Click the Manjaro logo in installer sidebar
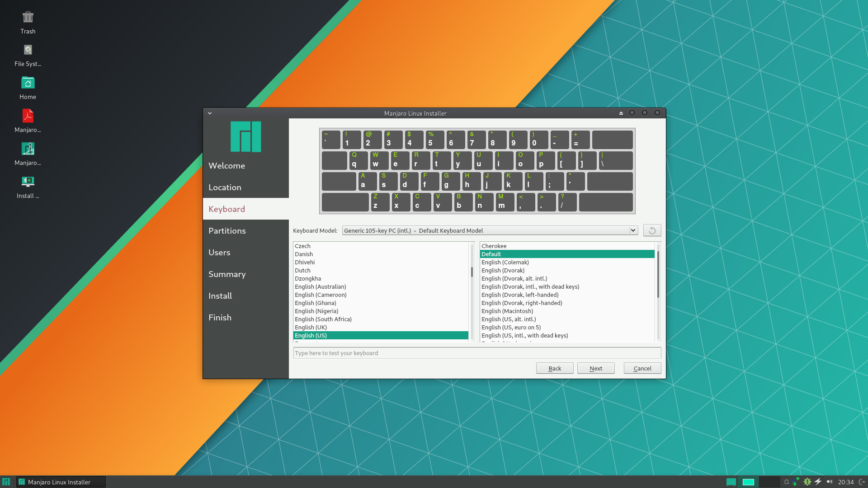 pyautogui.click(x=245, y=136)
